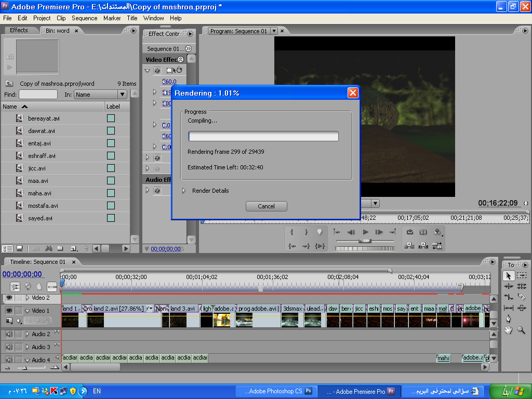Open the Output color channels icon
This screenshot has width=532, height=399.
(437, 232)
